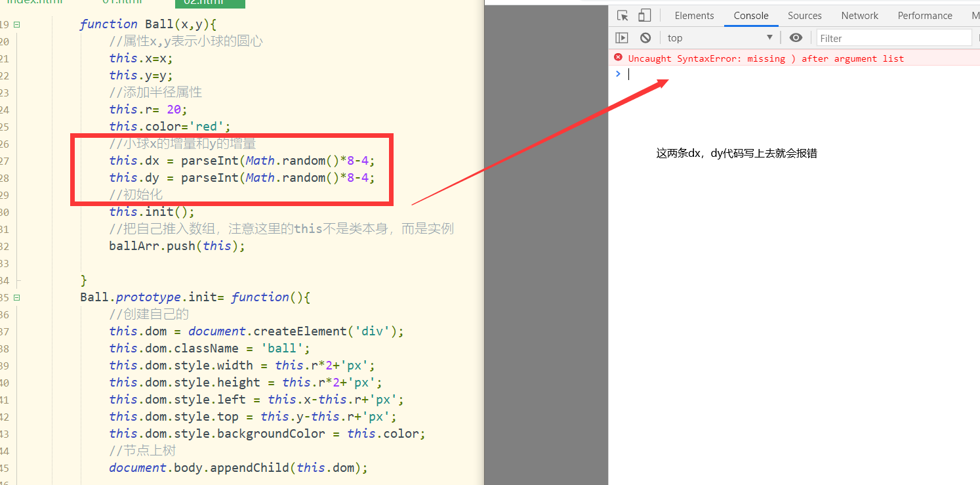
Task: Click the line 'ballArr.push(this);'
Action: (177, 246)
